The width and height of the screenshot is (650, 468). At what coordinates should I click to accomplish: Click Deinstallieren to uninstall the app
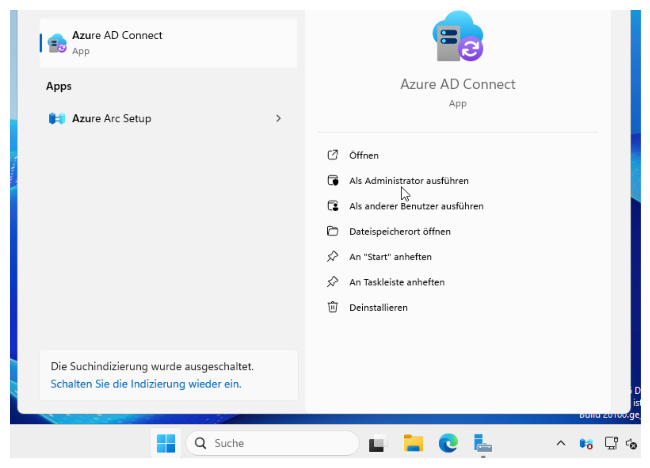pyautogui.click(x=378, y=308)
